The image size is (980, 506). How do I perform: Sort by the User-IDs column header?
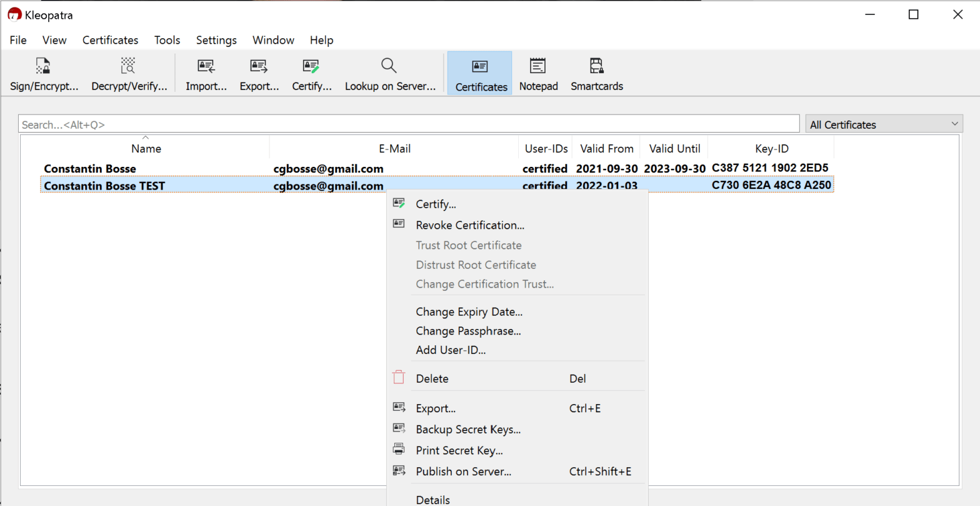(x=545, y=149)
